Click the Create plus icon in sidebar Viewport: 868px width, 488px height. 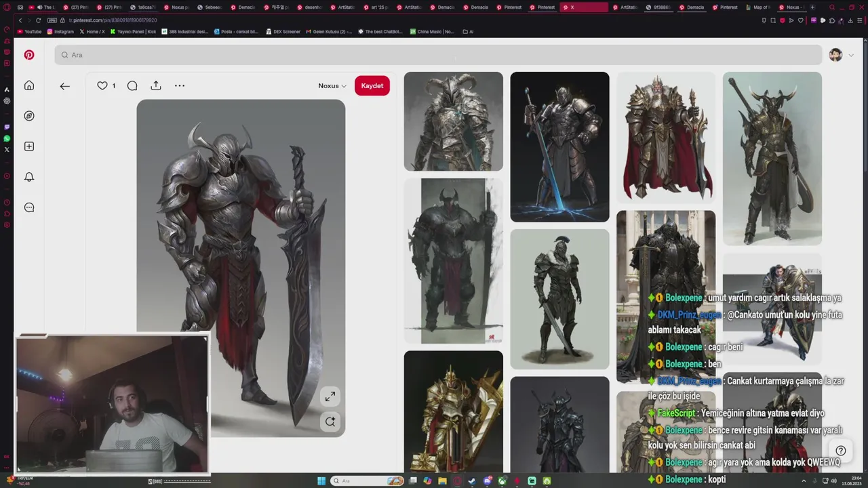point(29,146)
